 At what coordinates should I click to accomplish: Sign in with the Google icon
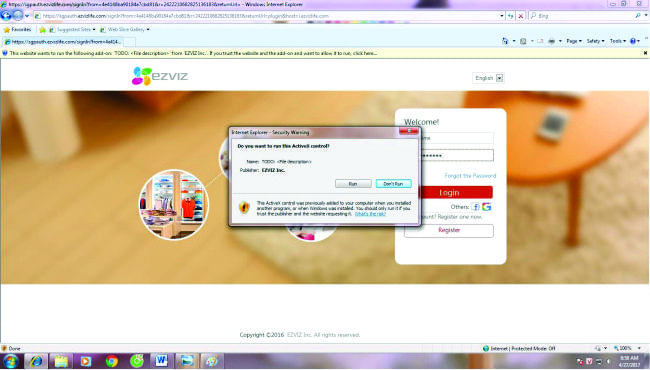[486, 206]
